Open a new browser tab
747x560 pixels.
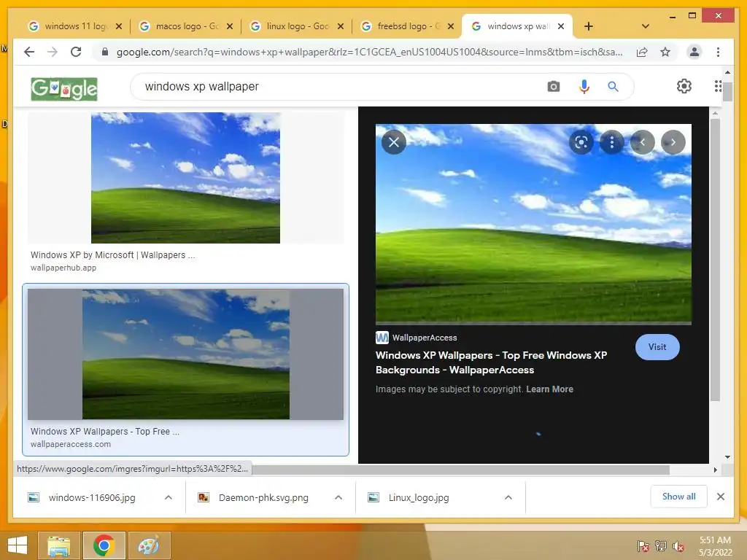click(x=589, y=26)
